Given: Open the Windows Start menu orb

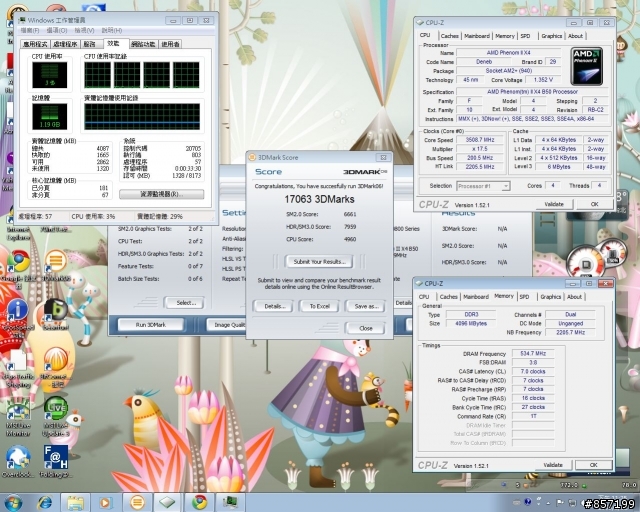Looking at the screenshot, I should click(x=13, y=502).
